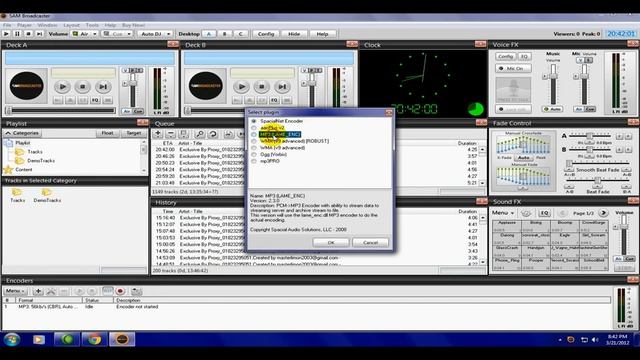
Task: Open the File menu
Action: [7, 25]
